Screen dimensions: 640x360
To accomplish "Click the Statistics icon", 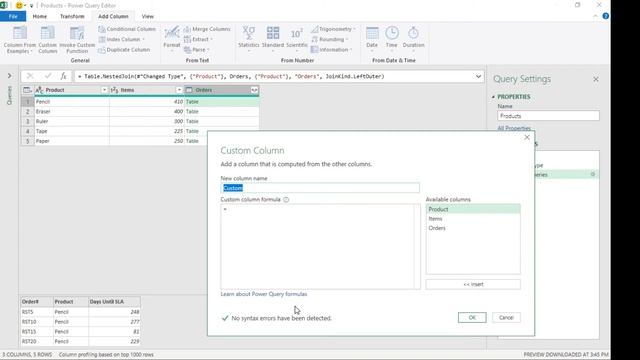I will [249, 33].
